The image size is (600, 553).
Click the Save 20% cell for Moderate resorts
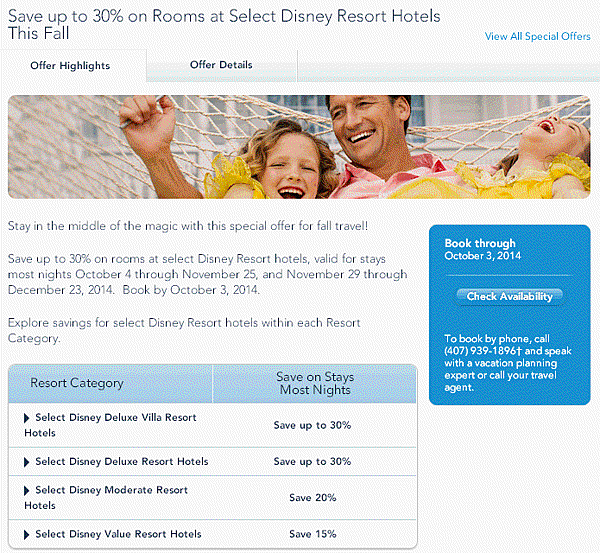tap(312, 498)
